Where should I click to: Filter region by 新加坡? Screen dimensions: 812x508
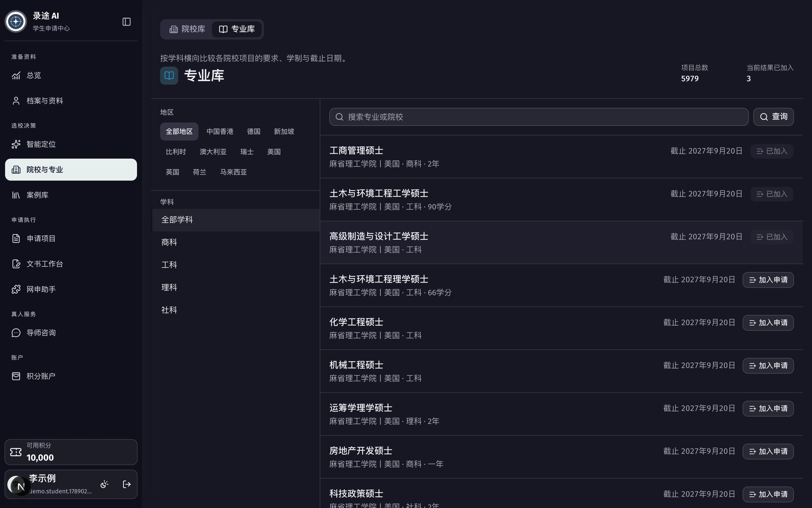[284, 131]
